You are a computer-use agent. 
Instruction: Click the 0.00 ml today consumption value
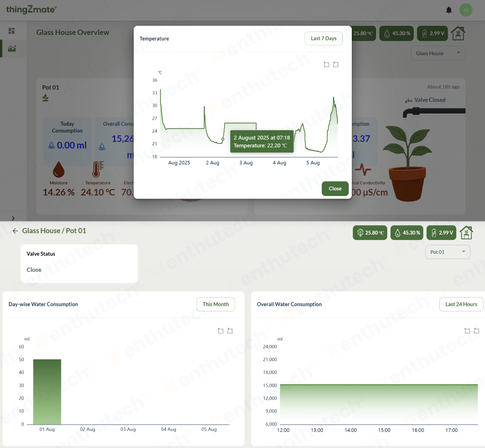tap(72, 145)
